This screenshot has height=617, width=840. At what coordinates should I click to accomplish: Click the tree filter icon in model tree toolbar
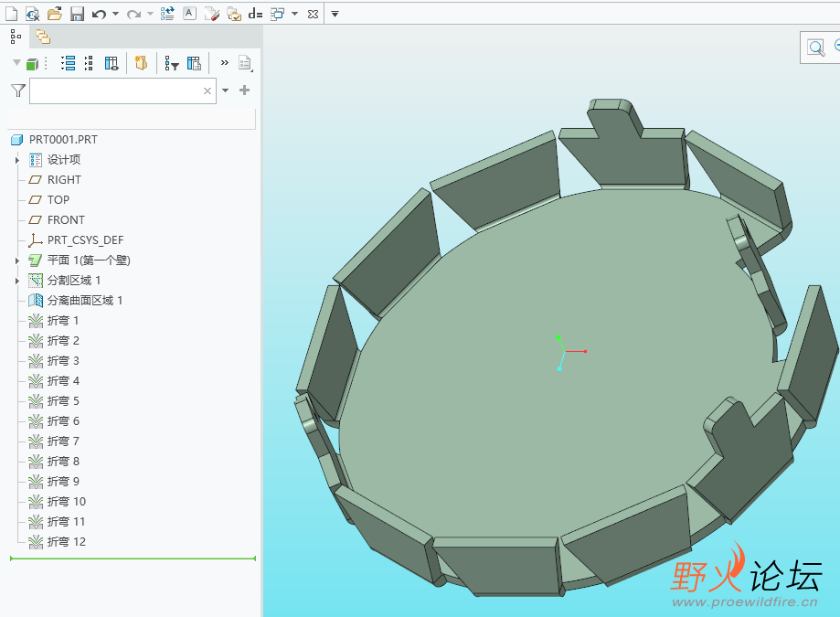click(x=171, y=63)
